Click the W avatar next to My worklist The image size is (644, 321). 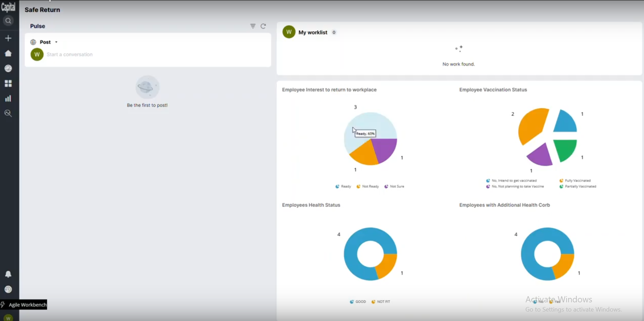pos(289,32)
